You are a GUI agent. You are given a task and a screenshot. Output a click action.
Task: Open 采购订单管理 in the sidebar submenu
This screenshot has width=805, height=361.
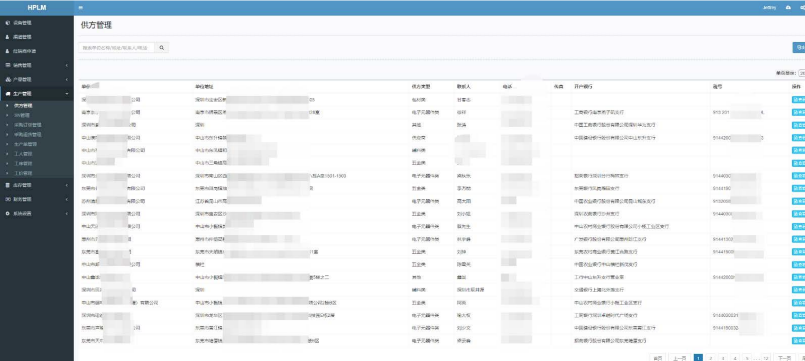click(27, 125)
